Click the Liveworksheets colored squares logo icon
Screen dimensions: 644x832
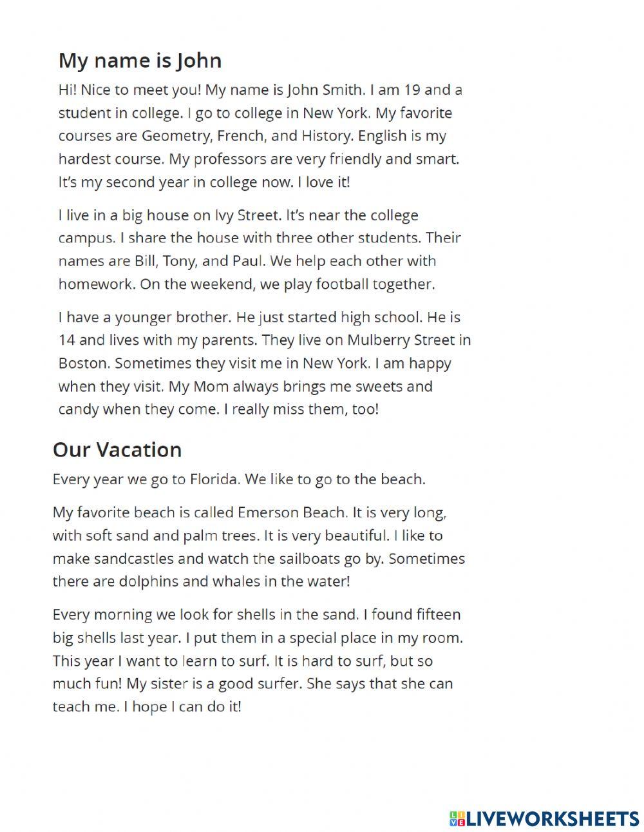(x=457, y=818)
